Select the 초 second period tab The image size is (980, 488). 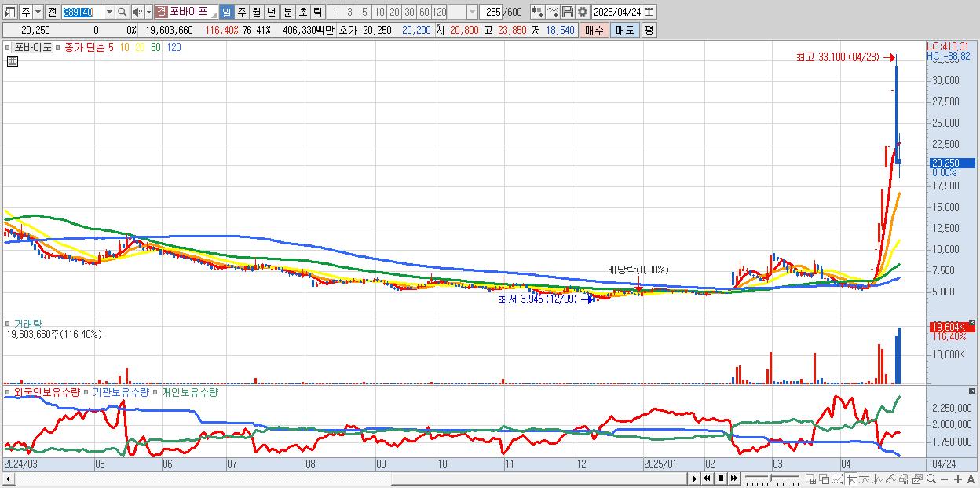[x=302, y=12]
